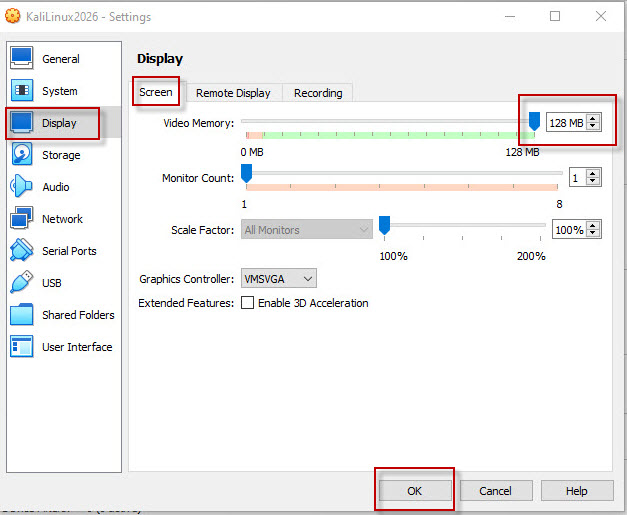Open the General settings icon

(x=21, y=58)
